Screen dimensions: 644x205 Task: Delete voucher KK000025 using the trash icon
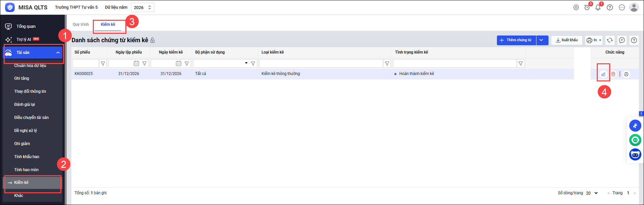pos(613,74)
